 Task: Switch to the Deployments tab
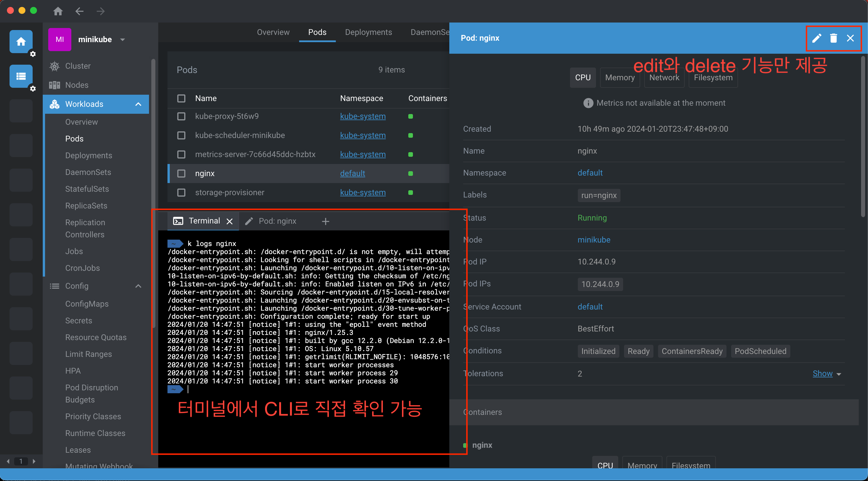click(x=368, y=32)
